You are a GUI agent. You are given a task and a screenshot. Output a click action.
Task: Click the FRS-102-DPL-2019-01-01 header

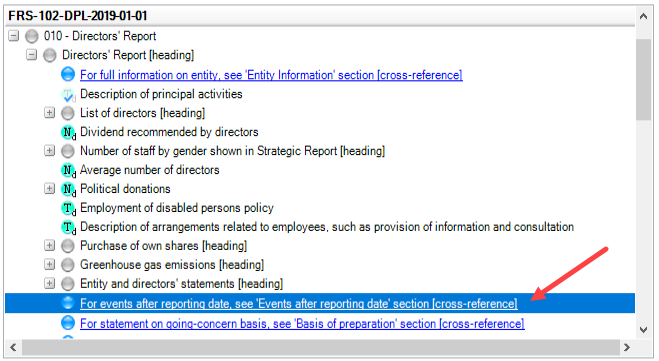(320, 16)
